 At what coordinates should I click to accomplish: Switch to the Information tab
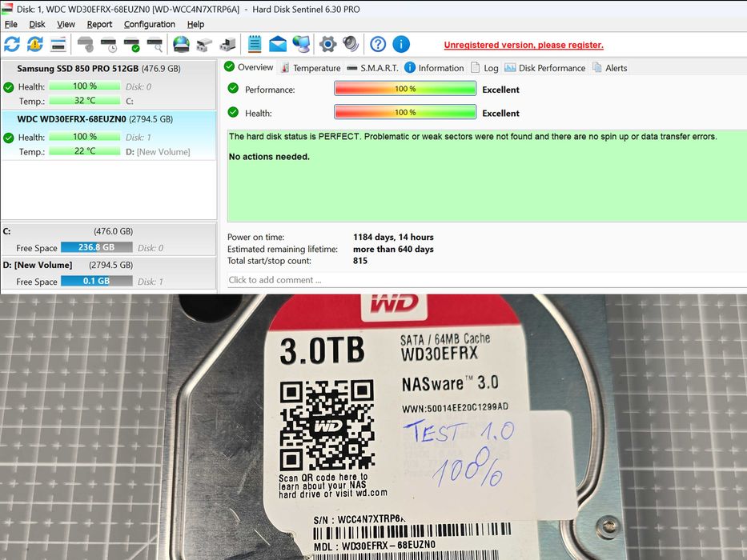coord(434,68)
